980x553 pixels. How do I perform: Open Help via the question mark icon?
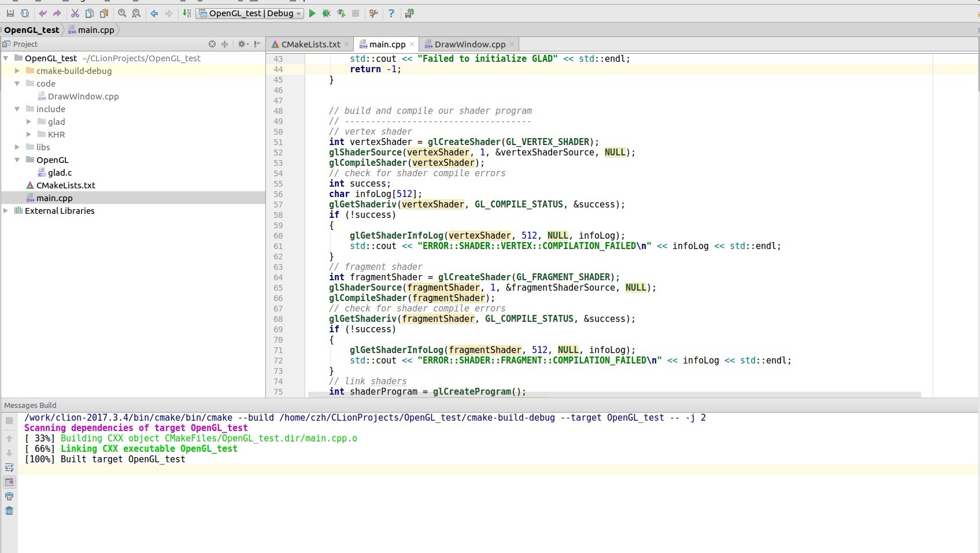coord(391,13)
